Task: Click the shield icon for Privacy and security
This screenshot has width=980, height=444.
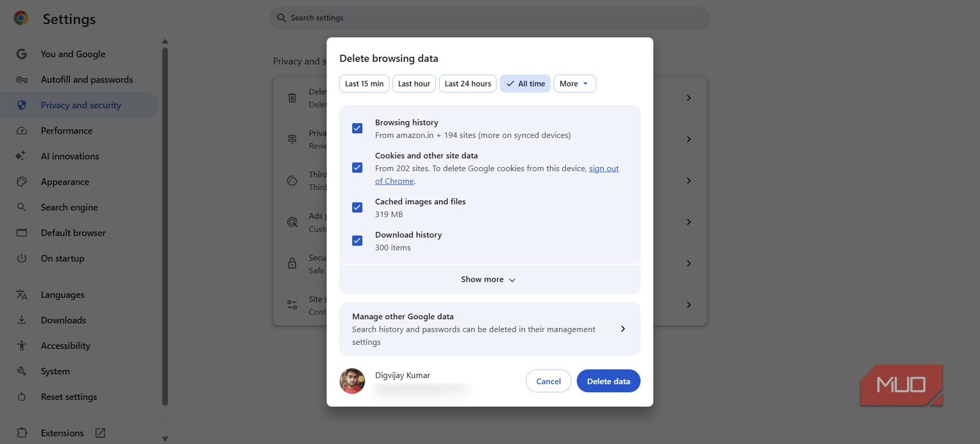Action: click(21, 105)
